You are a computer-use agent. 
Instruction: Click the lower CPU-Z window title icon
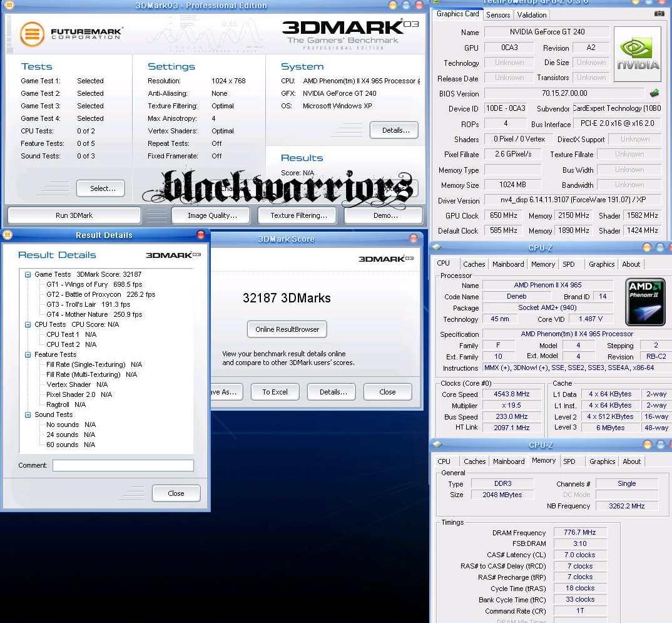click(437, 445)
